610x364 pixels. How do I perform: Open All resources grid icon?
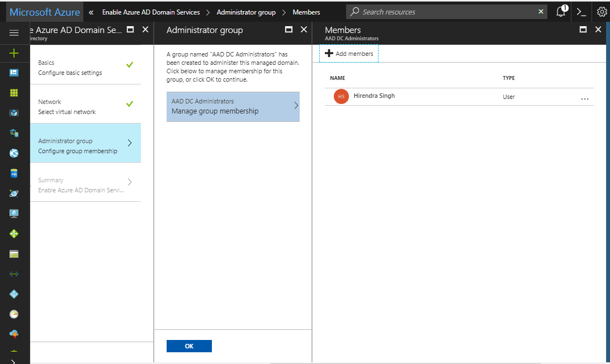[14, 93]
